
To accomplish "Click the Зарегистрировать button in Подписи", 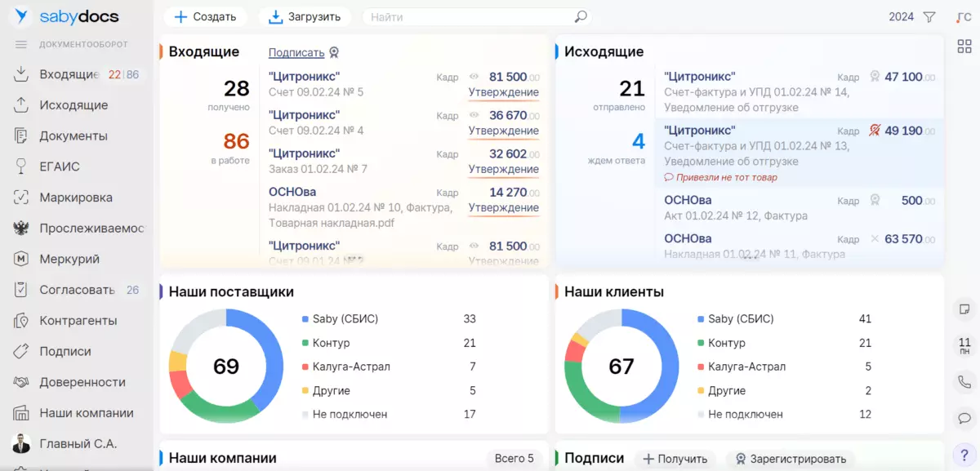I will [x=790, y=459].
